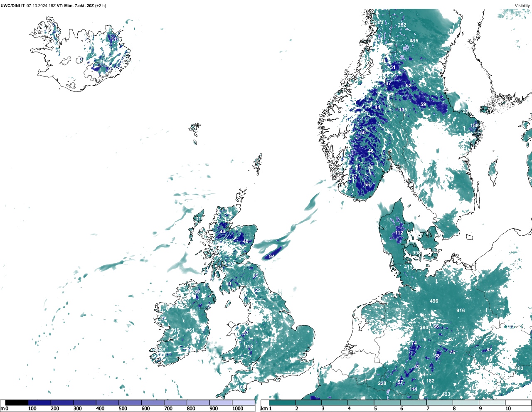Click the '158' value near Stockholm coast

click(475, 126)
